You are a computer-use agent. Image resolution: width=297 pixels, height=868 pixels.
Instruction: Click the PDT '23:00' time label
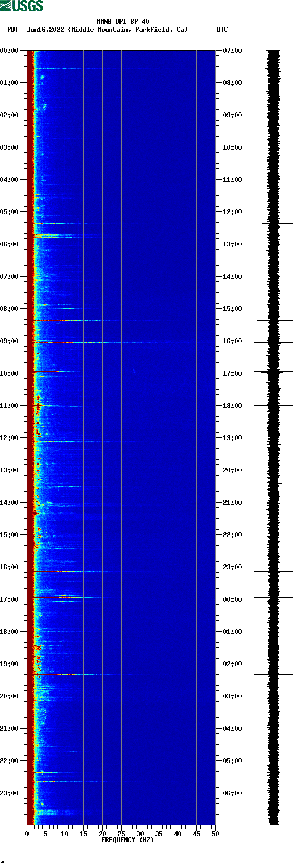click(9, 793)
